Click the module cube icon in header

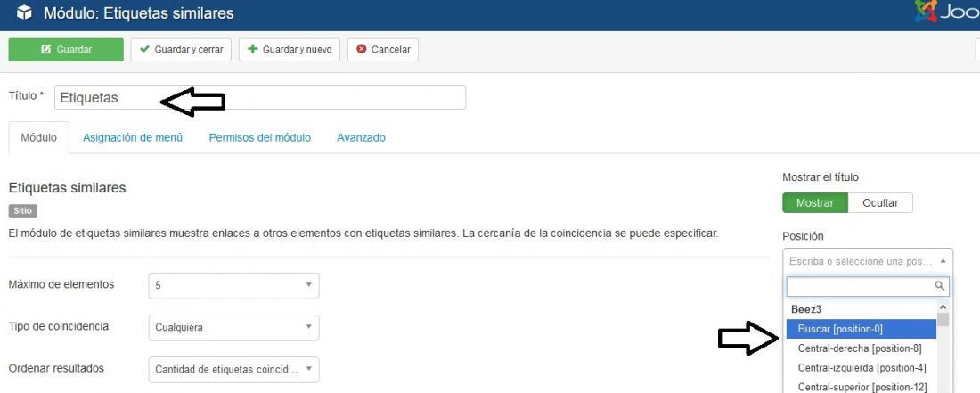pos(24,13)
